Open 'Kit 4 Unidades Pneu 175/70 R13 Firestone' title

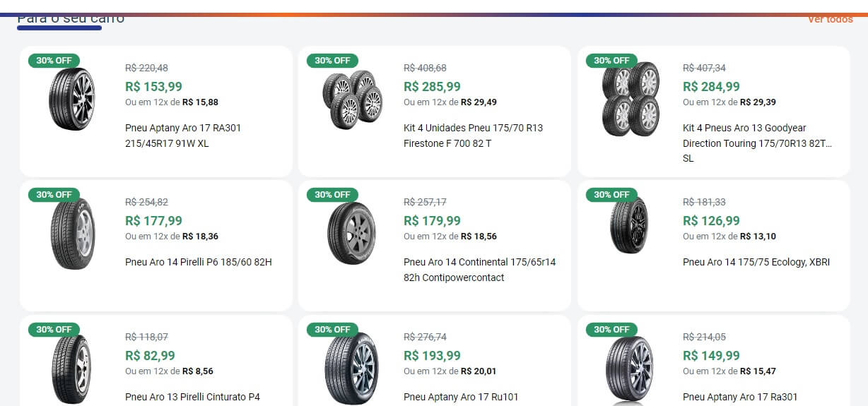tap(473, 136)
